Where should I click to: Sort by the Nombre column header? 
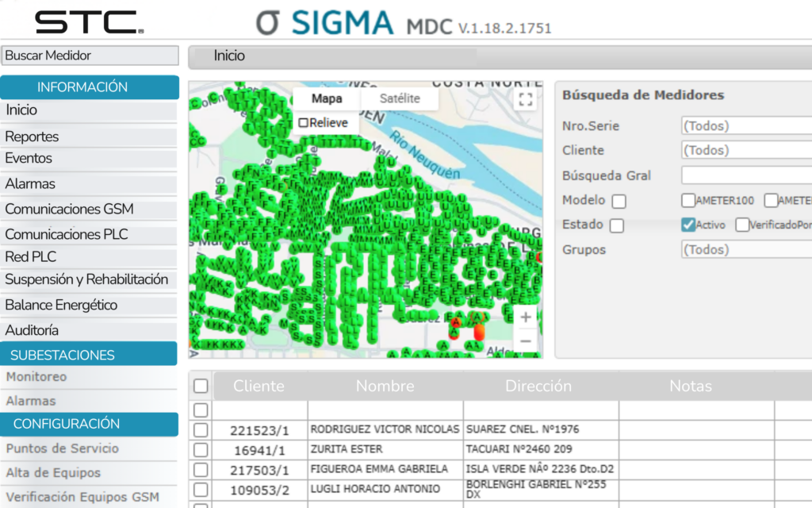(385, 387)
